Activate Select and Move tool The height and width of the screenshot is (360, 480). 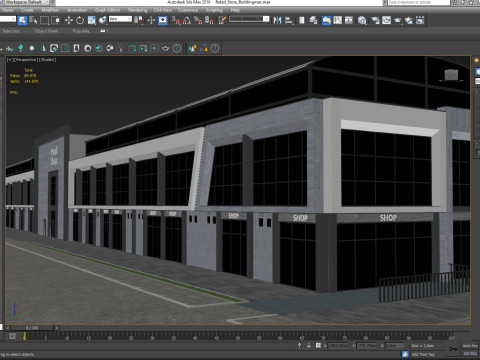69,20
